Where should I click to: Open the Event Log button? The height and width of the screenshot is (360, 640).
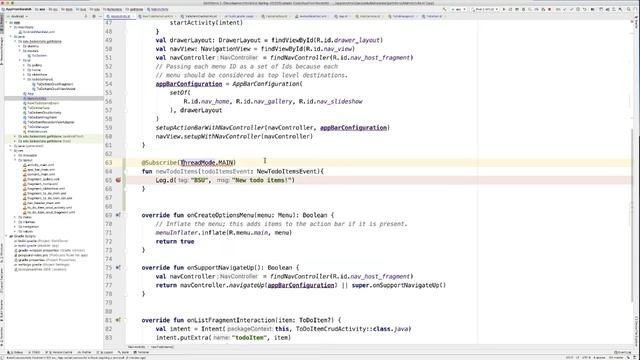[x=623, y=352]
